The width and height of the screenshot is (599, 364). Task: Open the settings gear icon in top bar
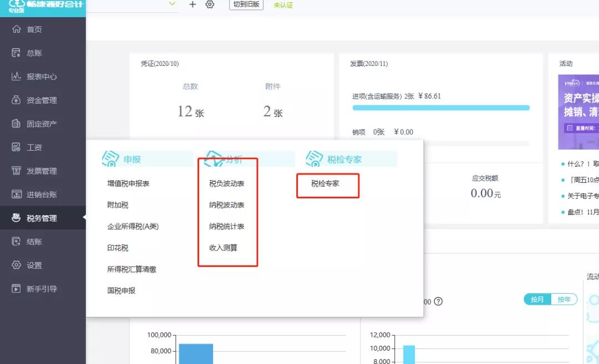[x=210, y=4]
